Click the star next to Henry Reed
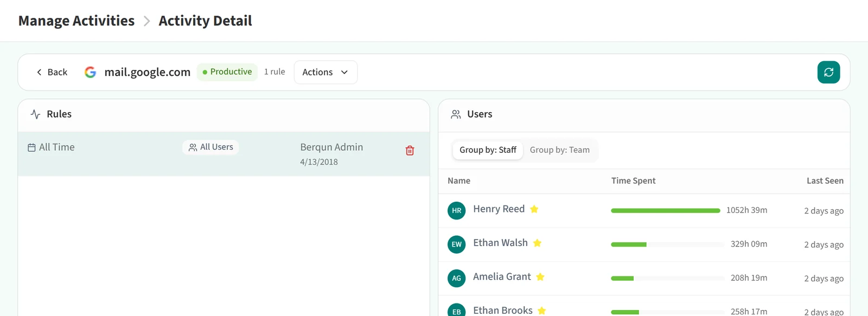Viewport: 868px width, 316px height. pos(534,209)
